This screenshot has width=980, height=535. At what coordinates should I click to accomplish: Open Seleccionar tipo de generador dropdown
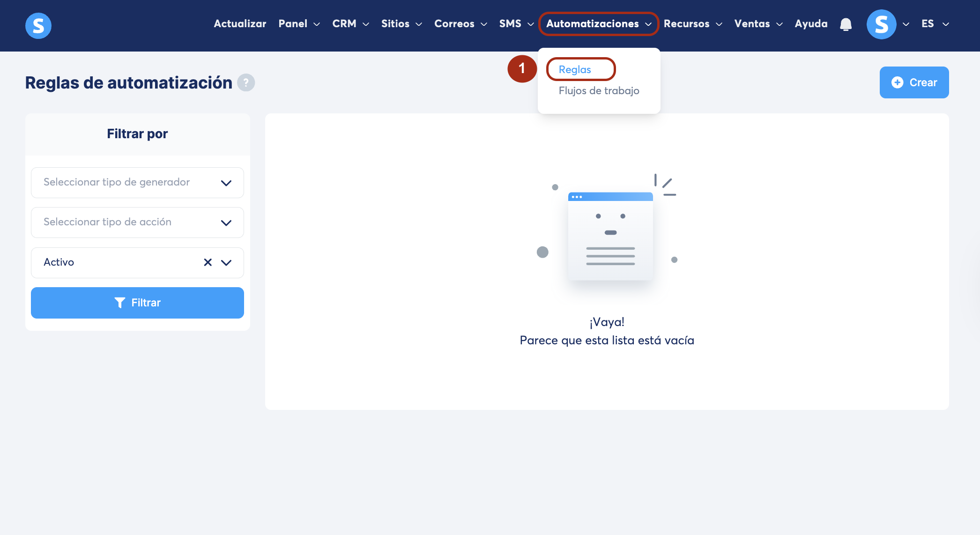pyautogui.click(x=137, y=183)
